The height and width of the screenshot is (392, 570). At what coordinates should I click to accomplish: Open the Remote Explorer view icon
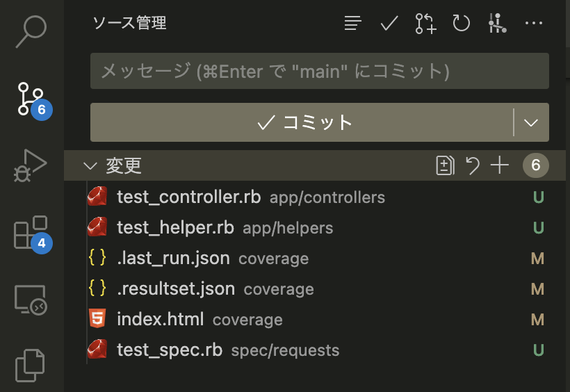click(31, 300)
